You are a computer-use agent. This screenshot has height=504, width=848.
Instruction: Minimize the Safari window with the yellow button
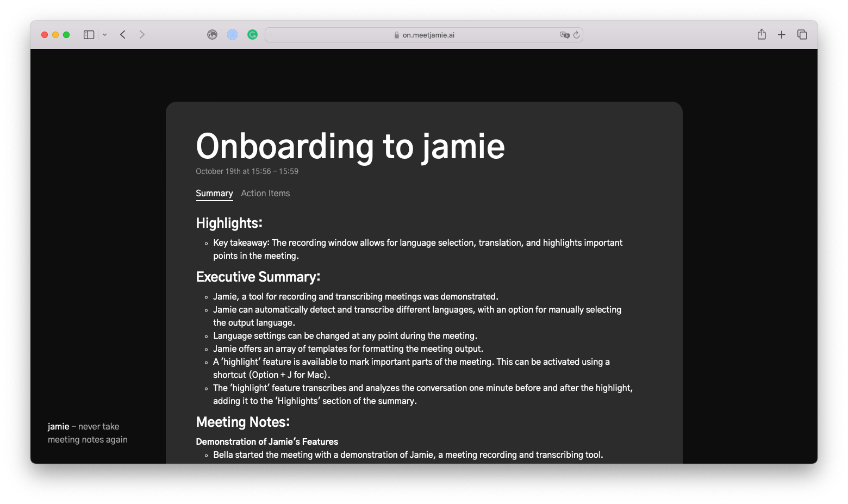pos(55,35)
